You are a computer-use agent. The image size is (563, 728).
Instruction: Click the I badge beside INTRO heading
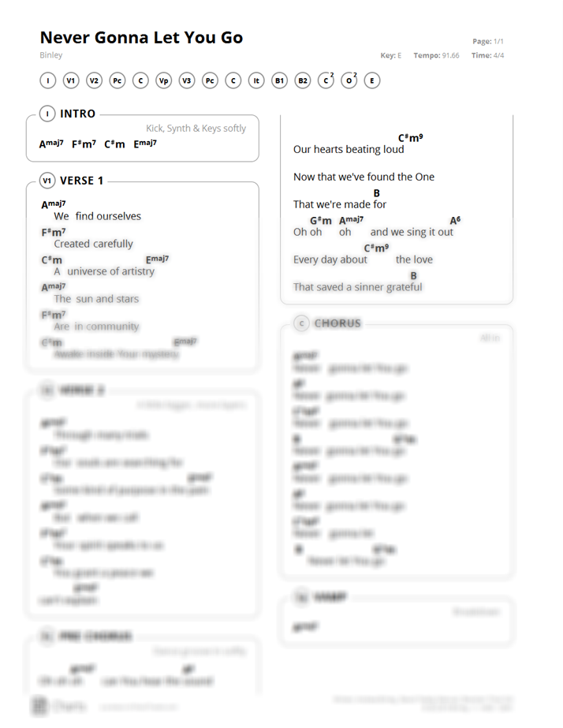tap(47, 114)
